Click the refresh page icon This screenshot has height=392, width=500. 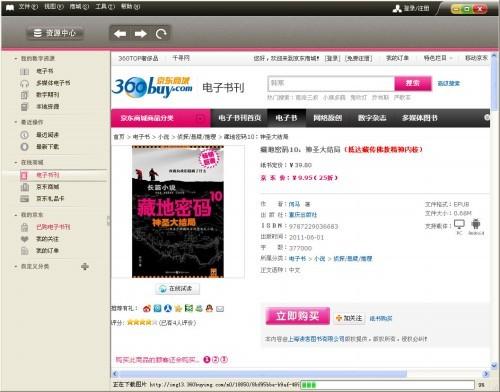(161, 34)
